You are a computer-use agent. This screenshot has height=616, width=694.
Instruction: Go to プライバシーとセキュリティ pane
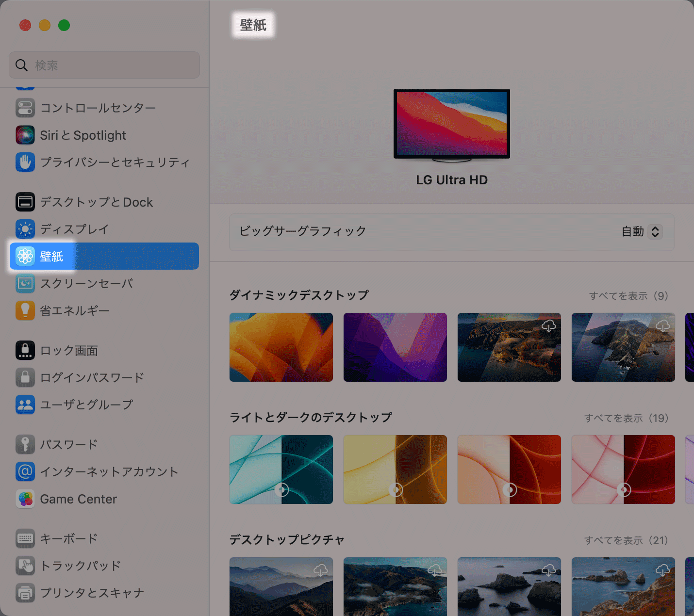pos(104,162)
